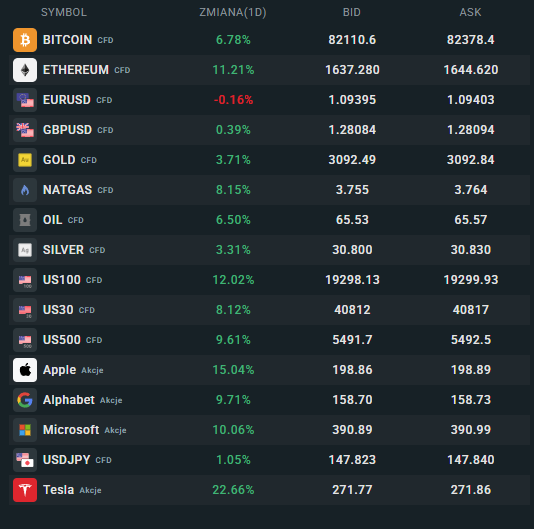Image resolution: width=534 pixels, height=529 pixels.
Task: Click US100 ask price 19299.93
Action: [x=471, y=280]
